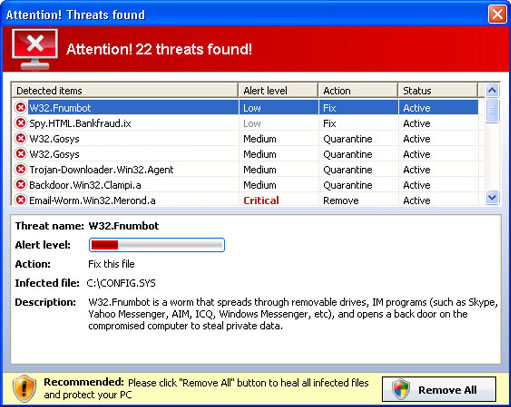This screenshot has height=407, width=511.
Task: Click Quarantine in the Backdoor.Win32.Clampi.a row
Action: click(x=348, y=185)
